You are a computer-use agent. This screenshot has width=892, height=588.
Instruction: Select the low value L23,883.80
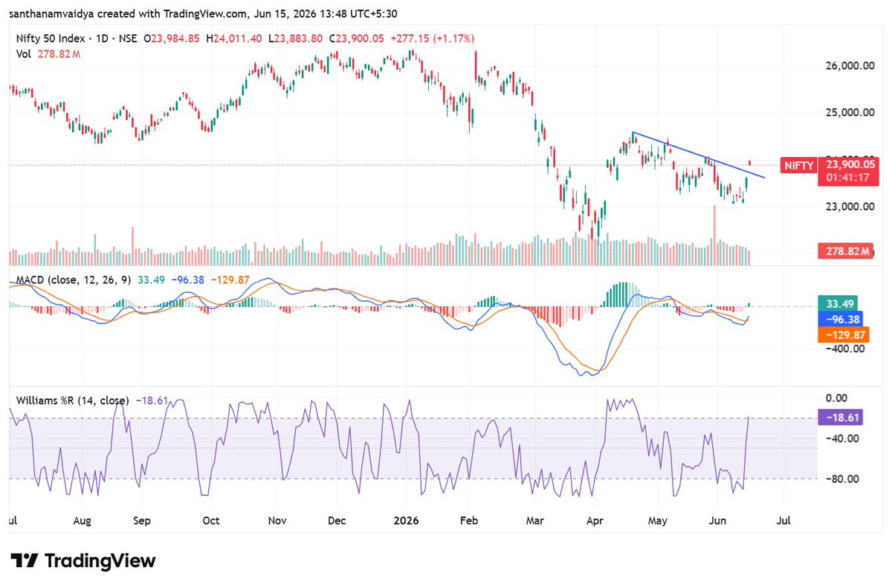[294, 38]
